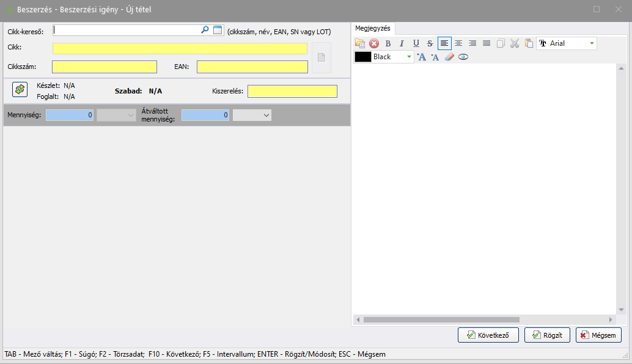Toggle underline formatting

click(416, 43)
